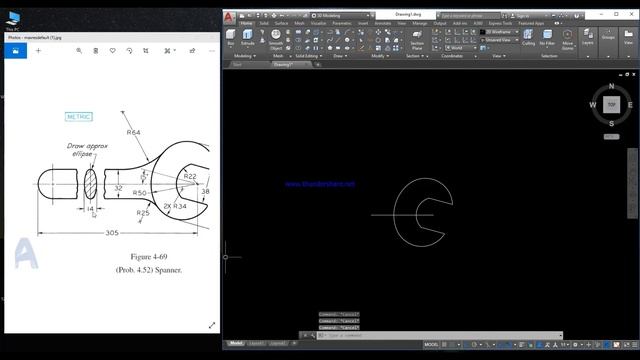Switch to the Start file tab
The width and height of the screenshot is (640, 360).
[237, 64]
